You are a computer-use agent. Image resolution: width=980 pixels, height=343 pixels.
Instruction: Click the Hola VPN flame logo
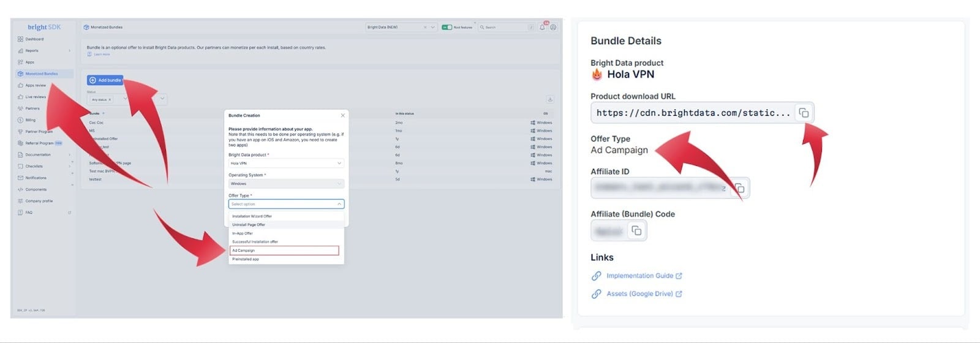click(x=597, y=75)
